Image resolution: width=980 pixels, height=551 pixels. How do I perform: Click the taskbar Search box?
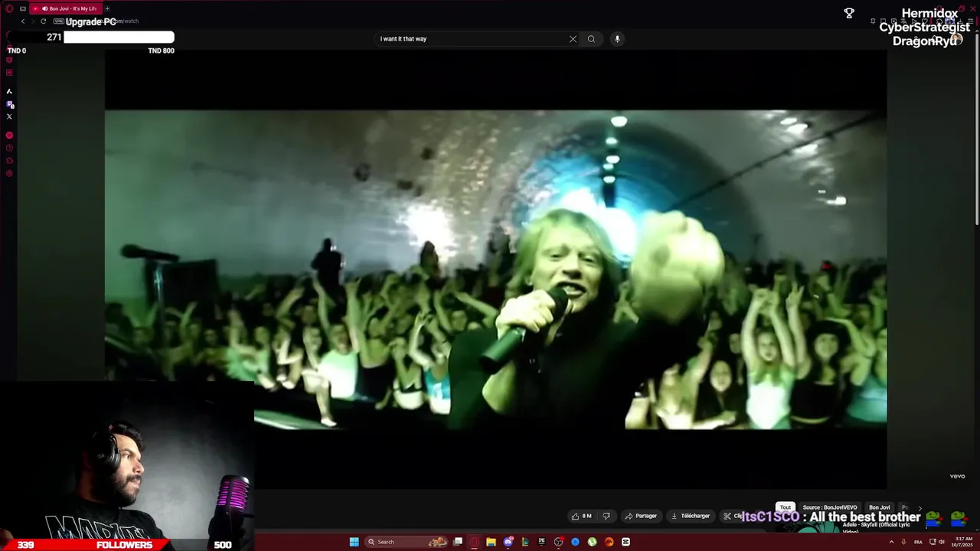point(407,542)
